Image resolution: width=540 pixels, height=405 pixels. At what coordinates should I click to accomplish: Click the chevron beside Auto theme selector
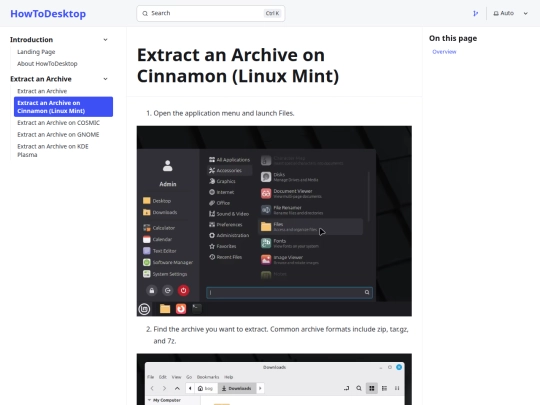[x=526, y=13]
